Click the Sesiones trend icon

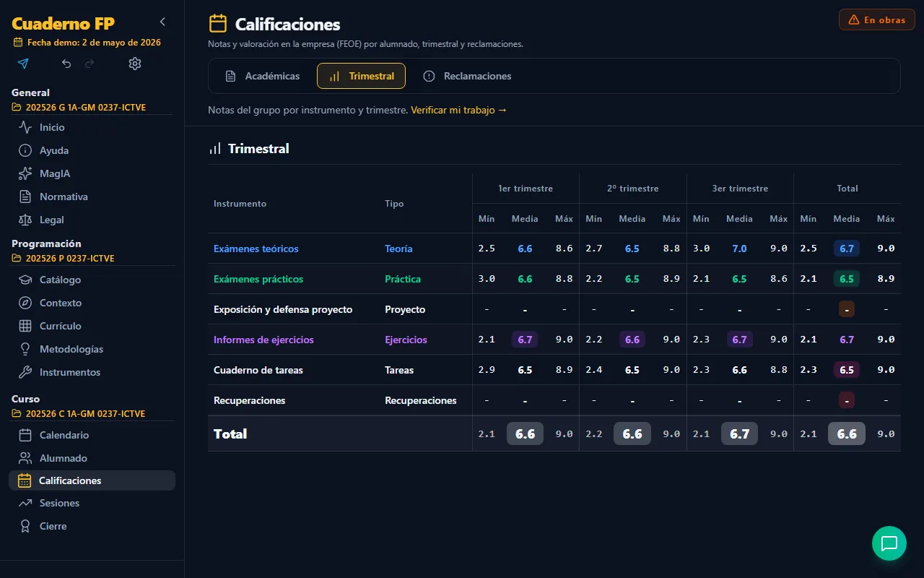[x=25, y=503]
